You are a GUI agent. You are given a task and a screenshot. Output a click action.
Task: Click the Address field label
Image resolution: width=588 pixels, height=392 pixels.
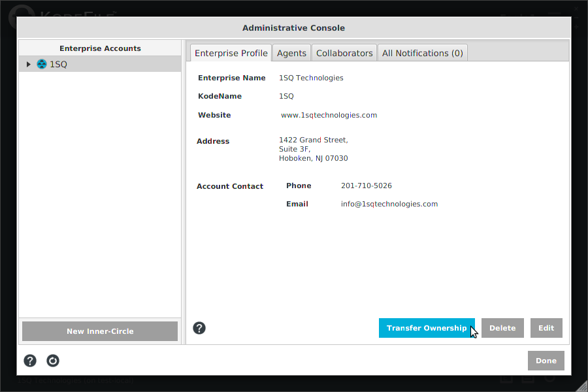(x=213, y=141)
